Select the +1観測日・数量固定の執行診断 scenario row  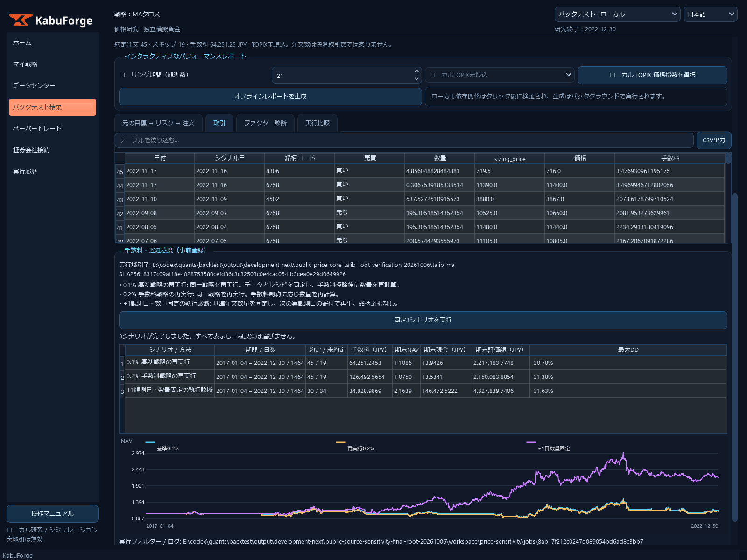tap(423, 391)
